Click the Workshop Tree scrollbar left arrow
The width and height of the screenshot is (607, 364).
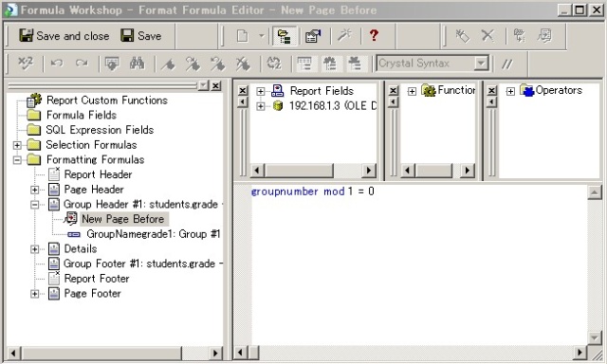13,353
